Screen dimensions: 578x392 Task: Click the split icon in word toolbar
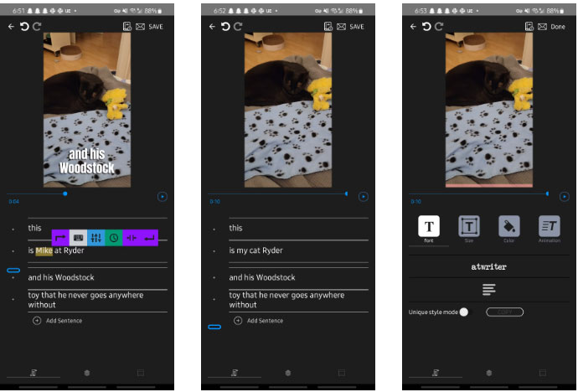(x=132, y=238)
